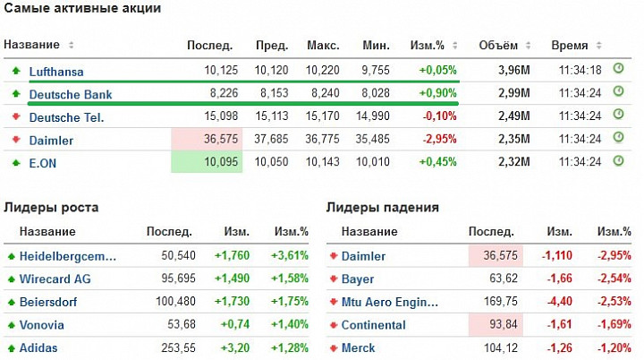Sort by Объём column sort arrows
644x360 pixels.
point(529,46)
